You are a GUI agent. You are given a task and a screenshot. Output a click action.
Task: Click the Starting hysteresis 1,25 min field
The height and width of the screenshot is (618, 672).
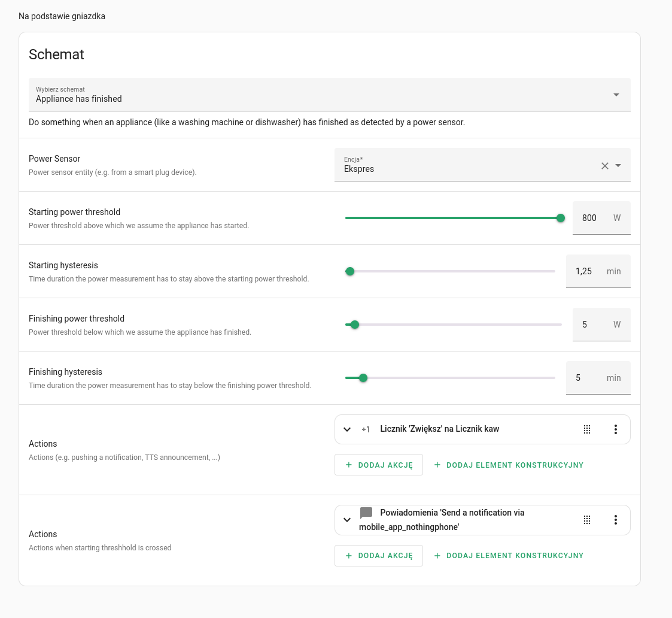pos(598,271)
